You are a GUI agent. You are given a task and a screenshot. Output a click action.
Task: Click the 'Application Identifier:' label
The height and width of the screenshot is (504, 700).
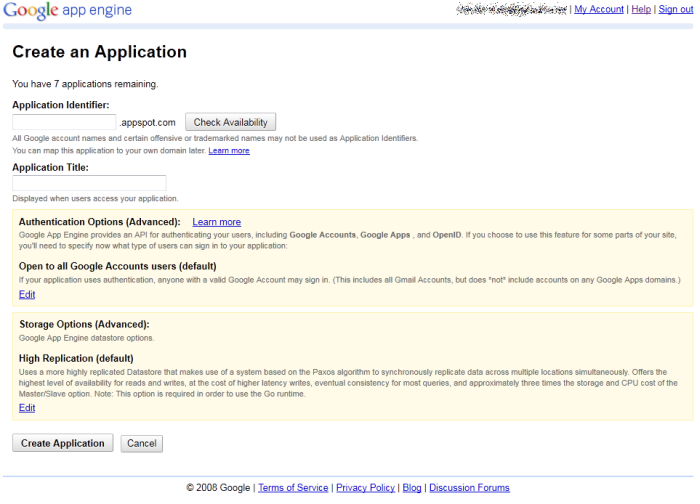(x=61, y=105)
